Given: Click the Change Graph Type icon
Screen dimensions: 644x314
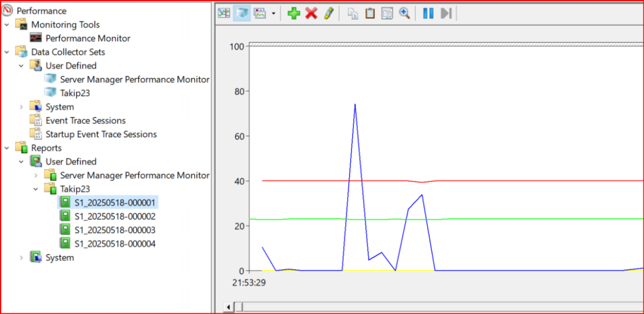Looking at the screenshot, I should coord(260,13).
